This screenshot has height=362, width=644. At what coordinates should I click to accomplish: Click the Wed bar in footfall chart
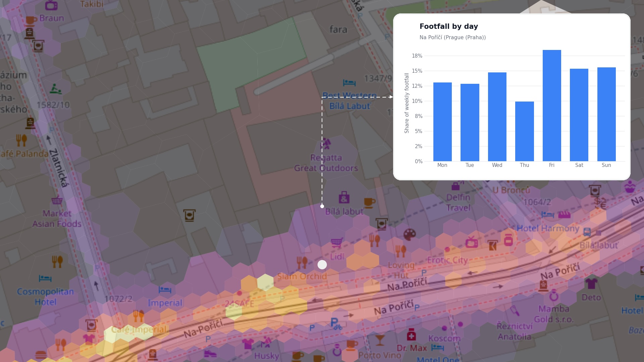(x=497, y=117)
